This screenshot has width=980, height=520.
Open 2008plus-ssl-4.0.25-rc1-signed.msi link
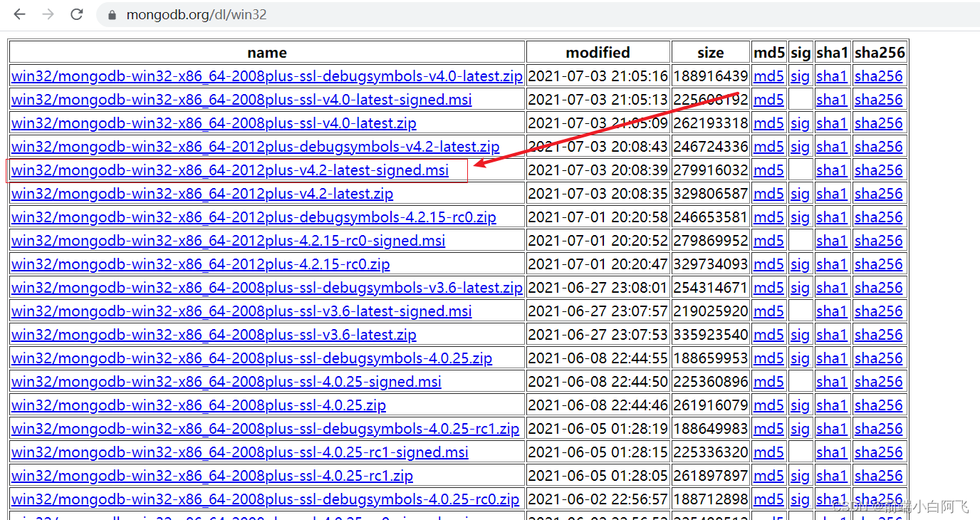click(x=240, y=452)
